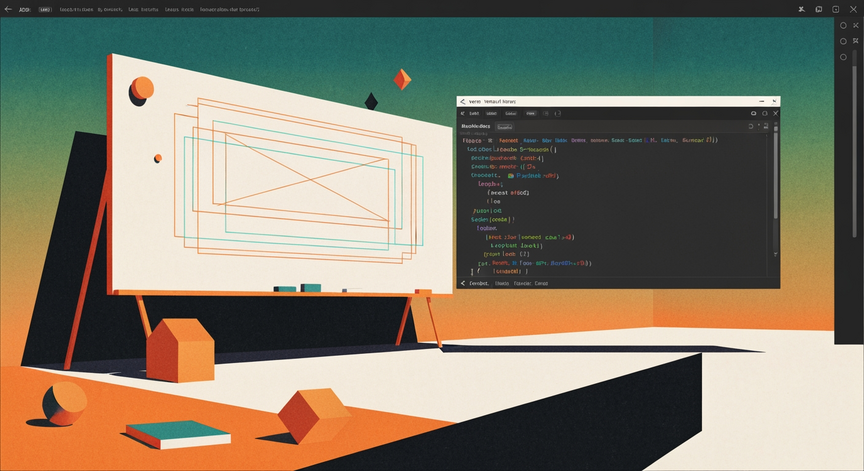Click the leading icon in the code window toolbar
Viewport: 864px width, 471px height.
(462, 113)
